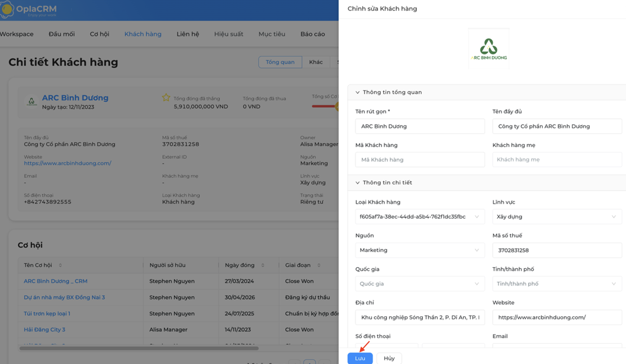
Task: Open the Tỉnh/thành phố dropdown
Action: point(557,284)
